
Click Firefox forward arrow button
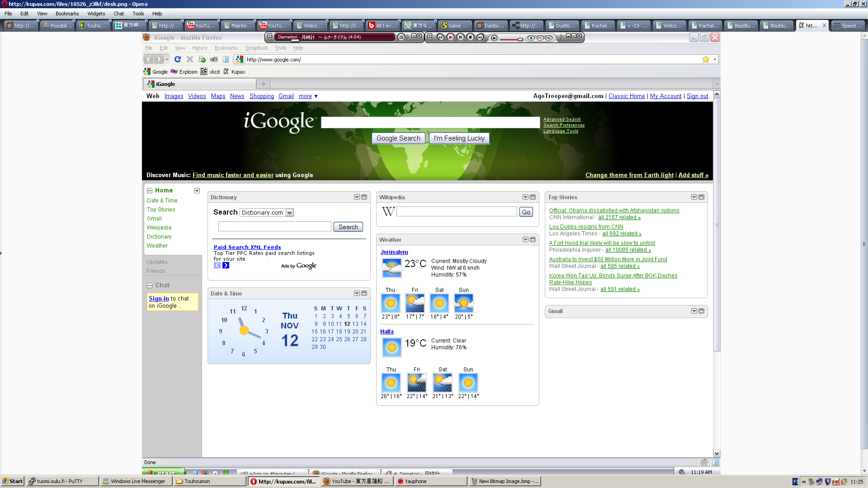pos(159,59)
